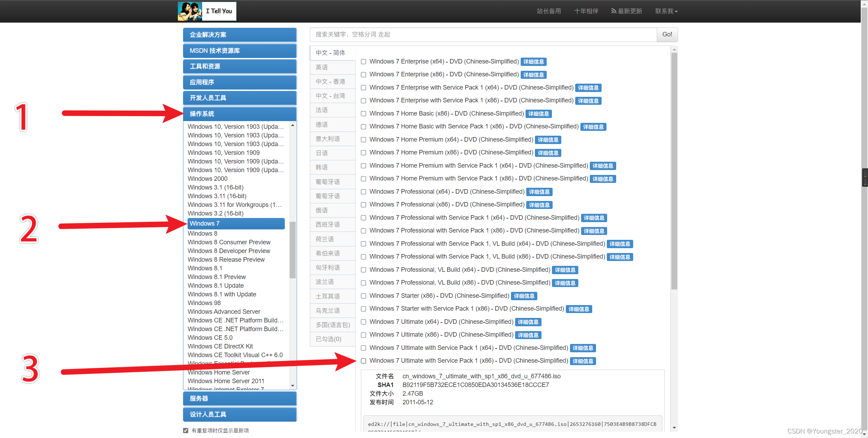Viewport: 868px width, 438px height.
Task: Expand the 应用程序 category
Action: (x=240, y=82)
